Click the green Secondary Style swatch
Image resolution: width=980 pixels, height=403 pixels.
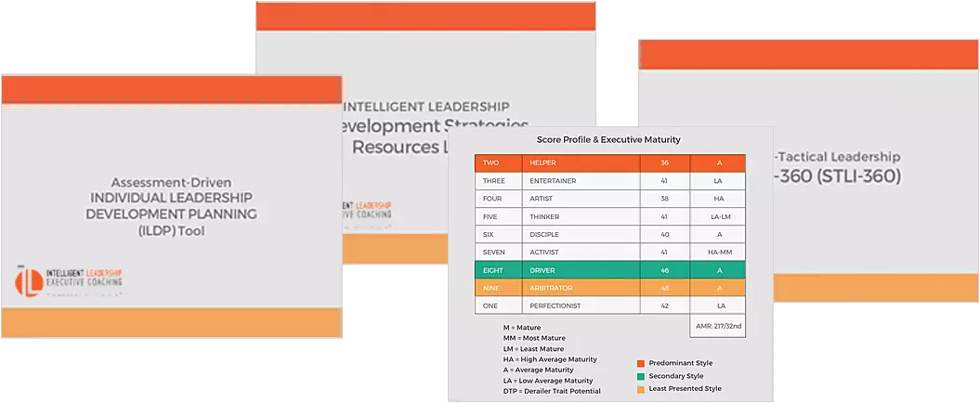click(x=640, y=376)
